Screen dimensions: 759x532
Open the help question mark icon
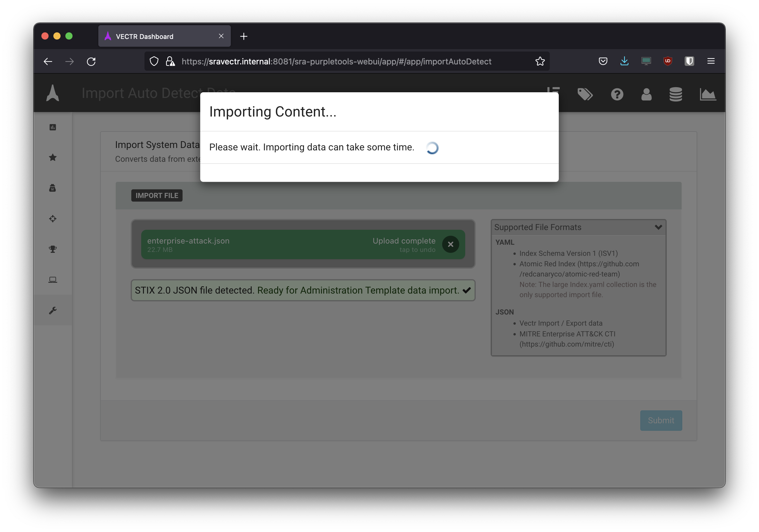(617, 94)
